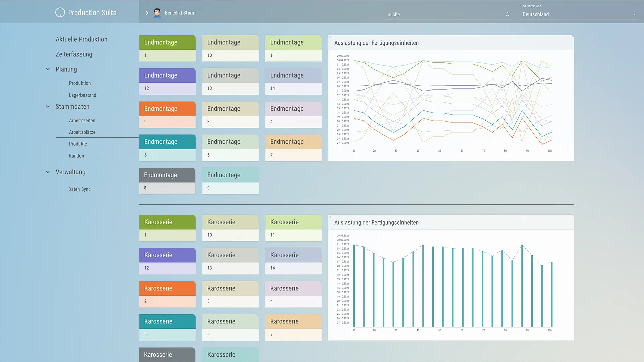Click the Production Suite logo icon
The height and width of the screenshot is (362, 644).
pyautogui.click(x=60, y=13)
